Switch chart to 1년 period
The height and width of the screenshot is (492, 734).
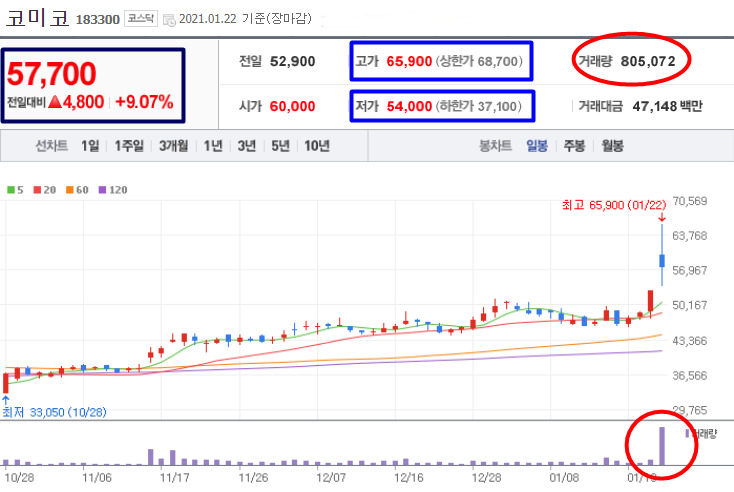point(213,146)
